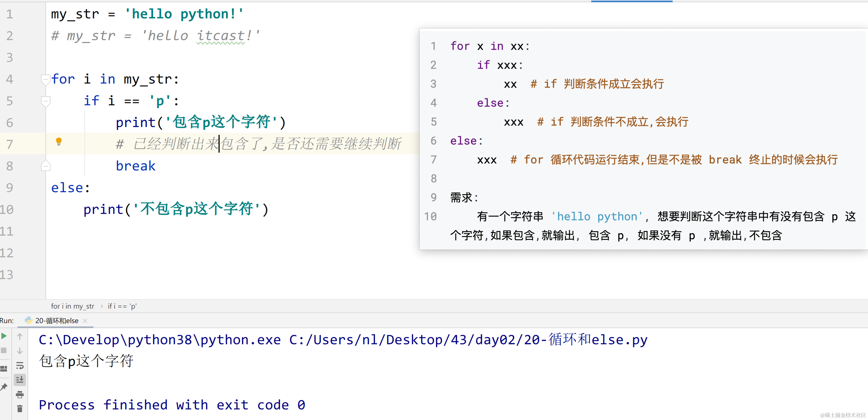Screen dimensions: 868x420
Task: Click the "if i == 'p'" breadcrumb
Action: click(122, 306)
